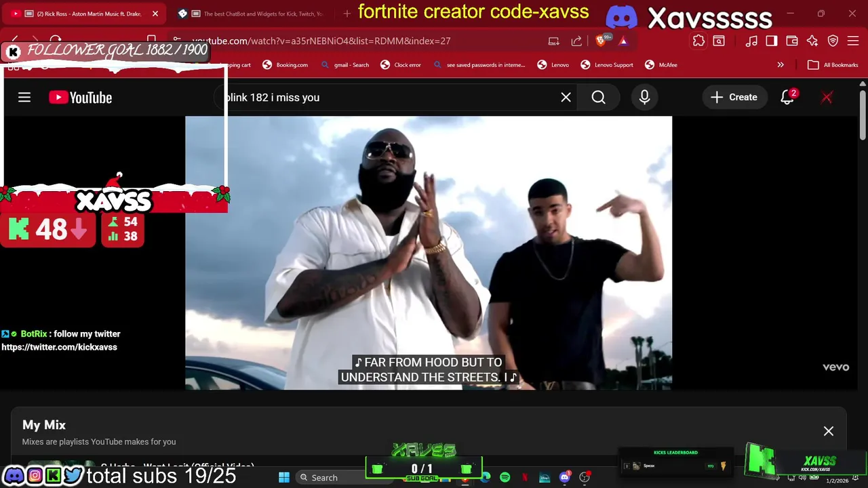Close the Rick Ross YouTube tab
Screen dimensions: 868x488
(155, 14)
